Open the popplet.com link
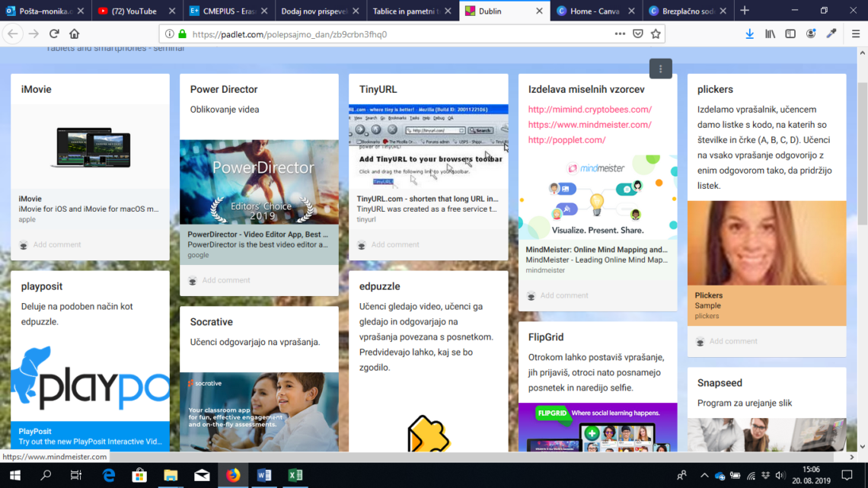This screenshot has height=488, width=868. tap(566, 140)
